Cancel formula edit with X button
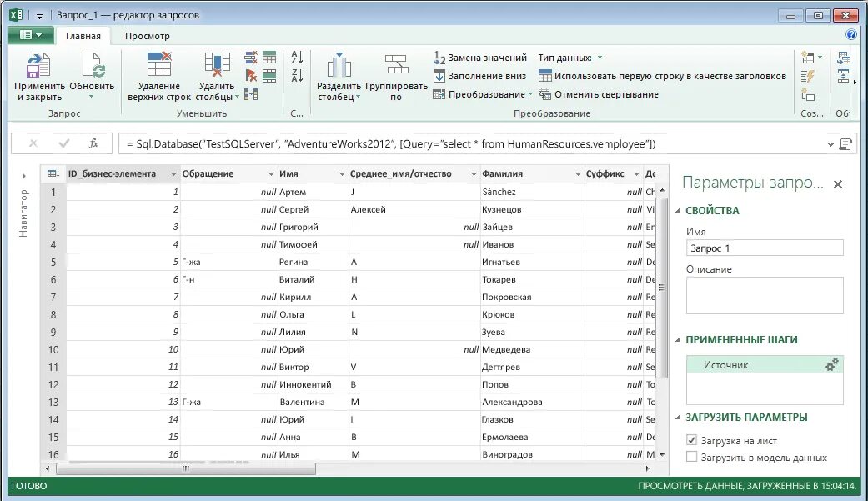Screen dimensions: 868x501 click(33, 143)
